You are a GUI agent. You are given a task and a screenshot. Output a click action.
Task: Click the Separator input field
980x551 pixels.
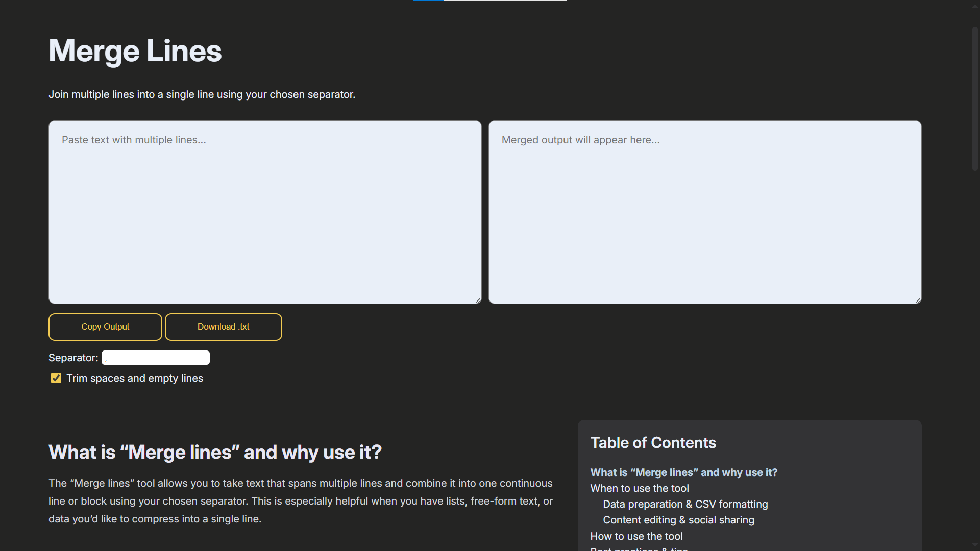click(155, 357)
